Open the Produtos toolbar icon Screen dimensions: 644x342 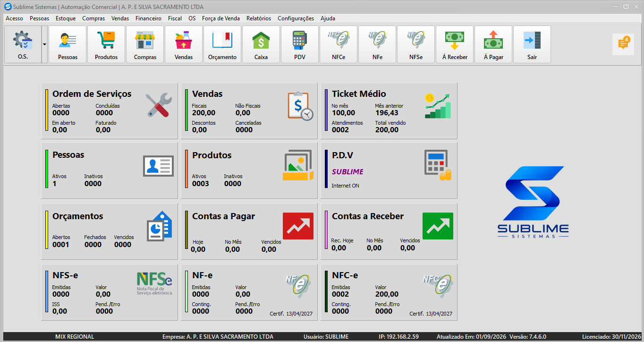pyautogui.click(x=106, y=44)
